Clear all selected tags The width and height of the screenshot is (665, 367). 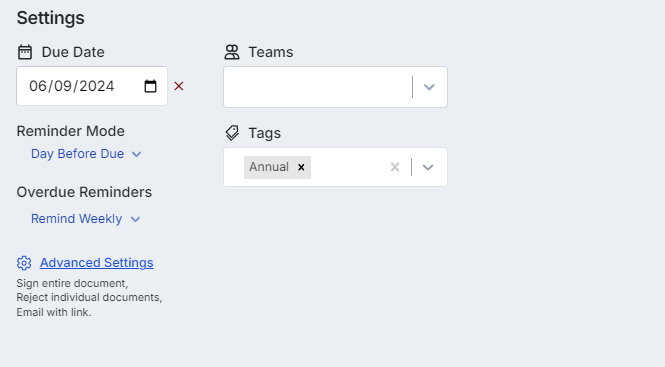pyautogui.click(x=395, y=167)
